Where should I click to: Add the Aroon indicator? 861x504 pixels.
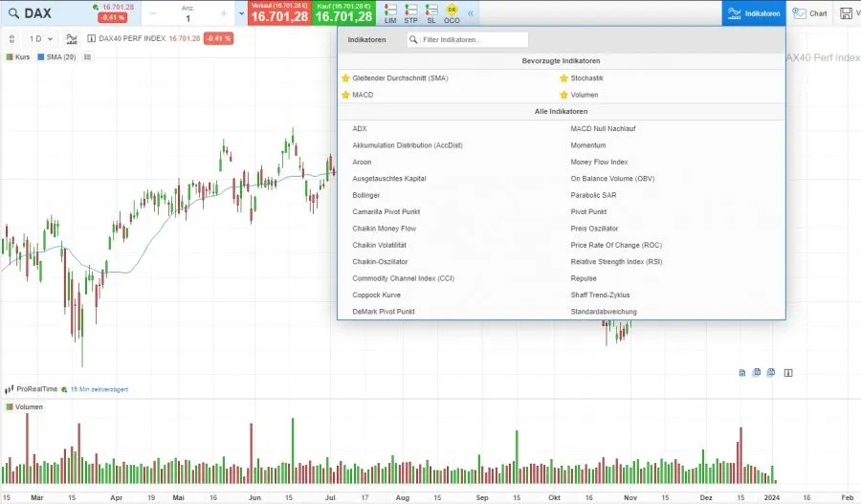point(362,162)
